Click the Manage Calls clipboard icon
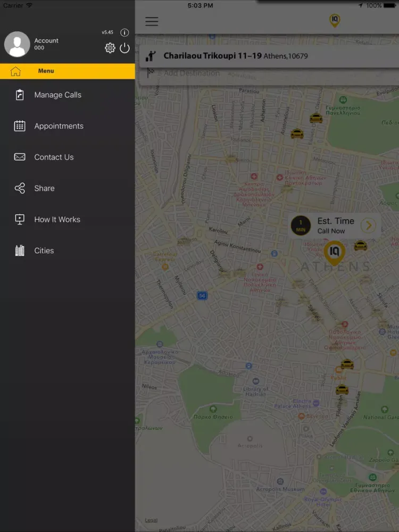Viewport: 399px width, 532px height. [x=20, y=95]
